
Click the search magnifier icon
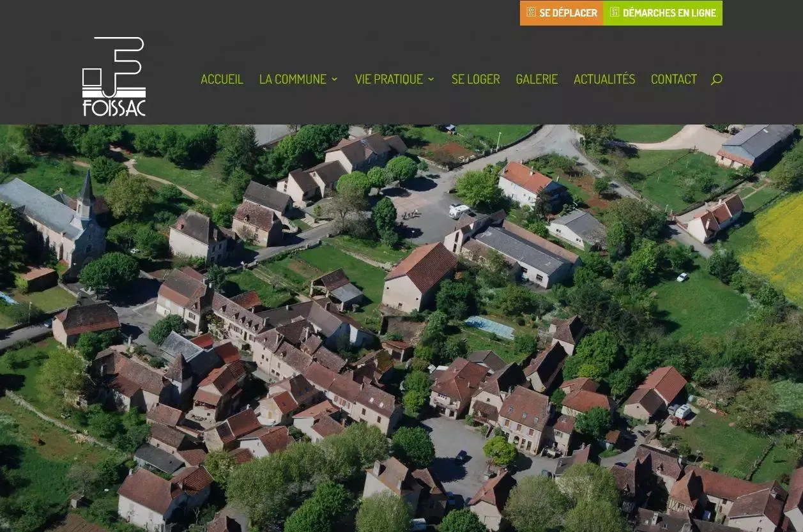coord(716,79)
